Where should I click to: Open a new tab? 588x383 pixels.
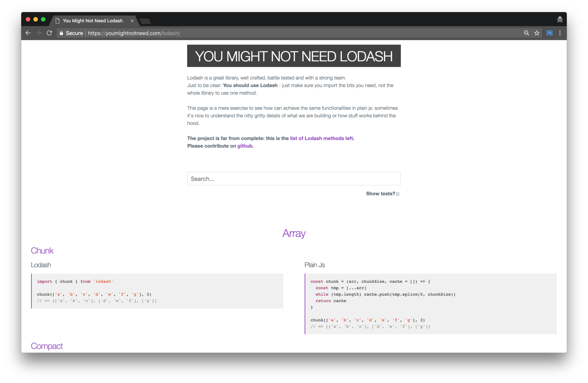tap(145, 21)
